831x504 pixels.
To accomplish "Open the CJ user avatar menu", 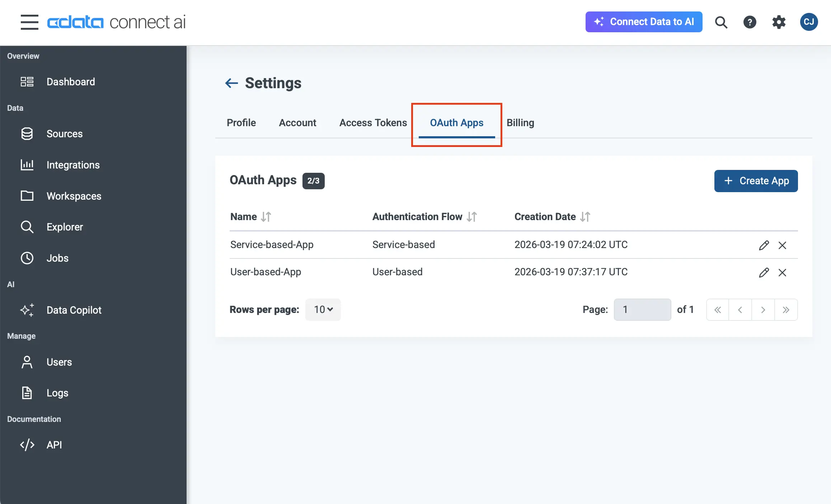I will [809, 22].
